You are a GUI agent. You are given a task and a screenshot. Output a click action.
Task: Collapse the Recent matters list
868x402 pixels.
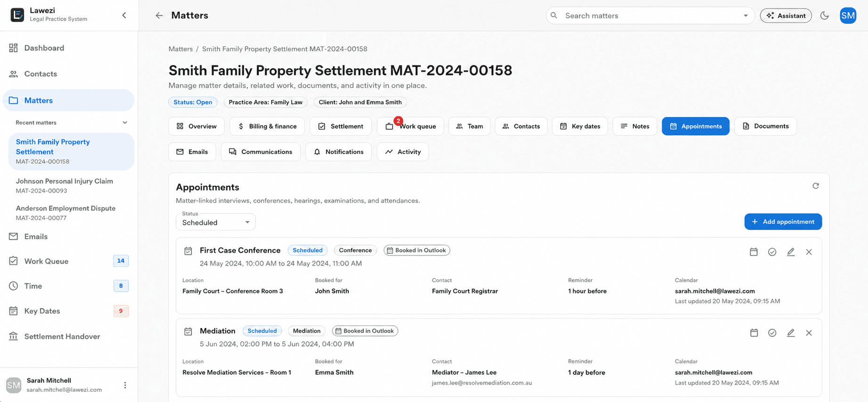click(125, 123)
